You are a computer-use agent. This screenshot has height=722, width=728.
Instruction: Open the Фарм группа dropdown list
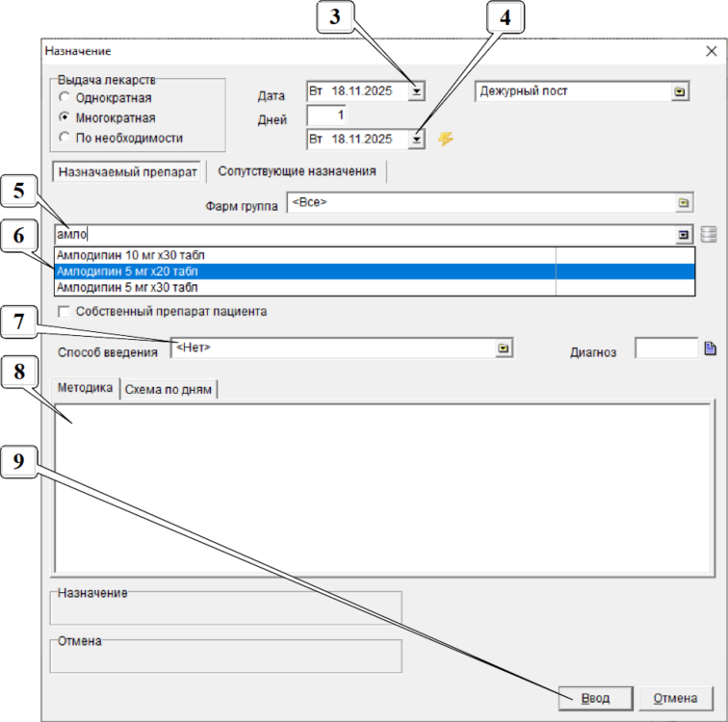click(x=683, y=204)
